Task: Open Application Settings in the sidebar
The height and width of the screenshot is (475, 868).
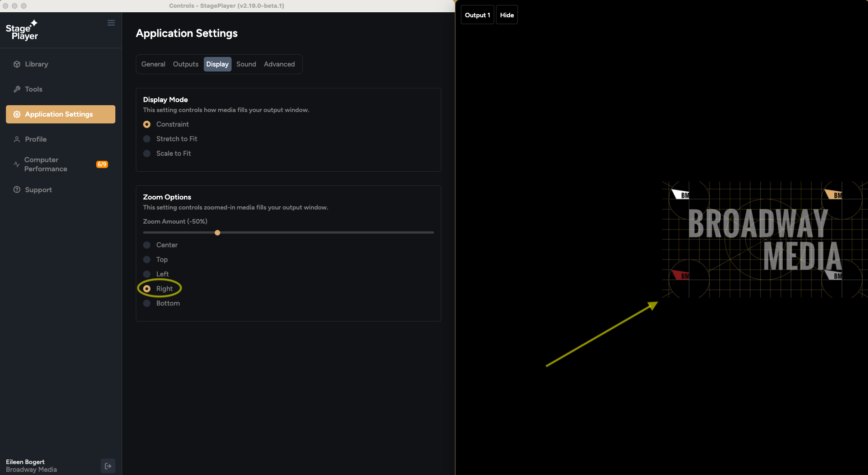Action: pyautogui.click(x=61, y=114)
